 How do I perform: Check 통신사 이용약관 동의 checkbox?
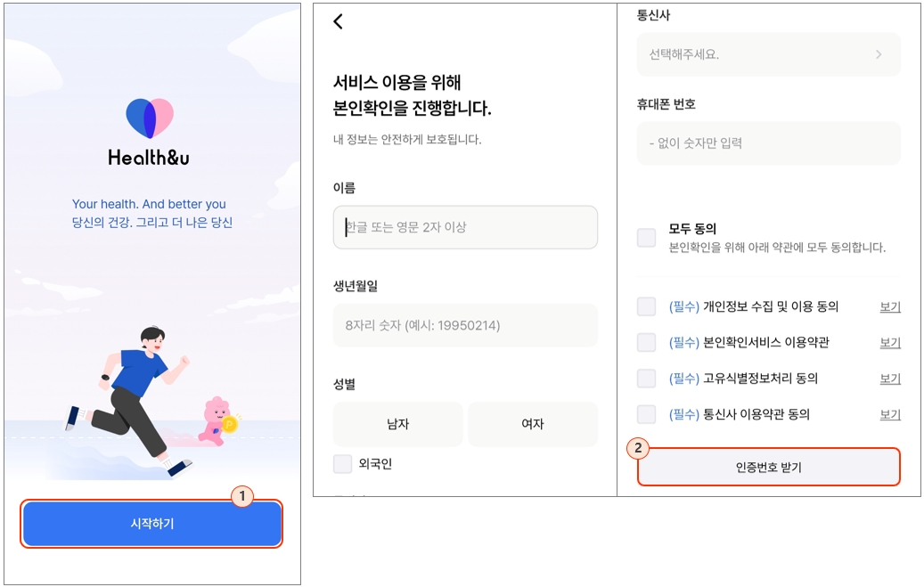[x=646, y=414]
